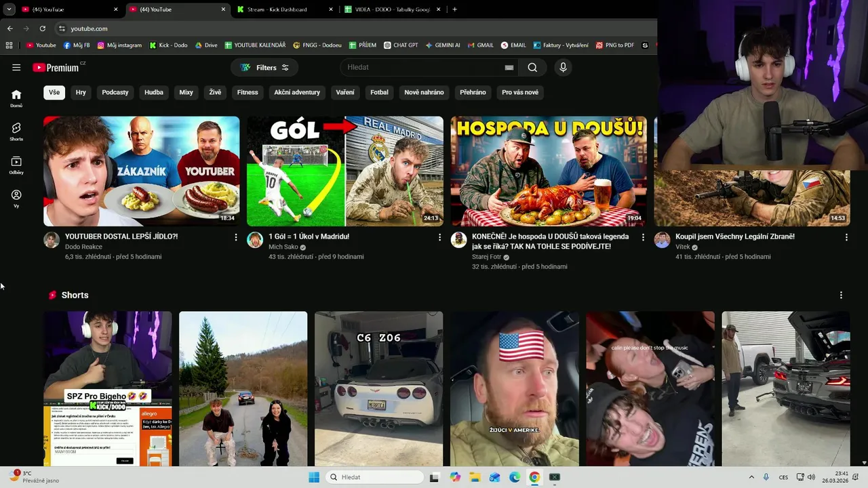This screenshot has width=868, height=488.
Task: Select the Fotbal filter chip
Action: (x=379, y=92)
